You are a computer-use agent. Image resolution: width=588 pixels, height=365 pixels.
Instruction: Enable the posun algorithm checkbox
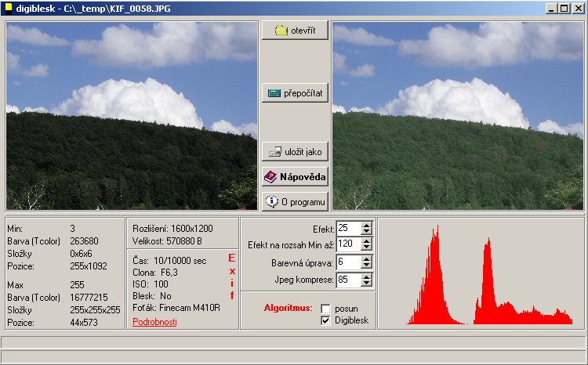[325, 309]
